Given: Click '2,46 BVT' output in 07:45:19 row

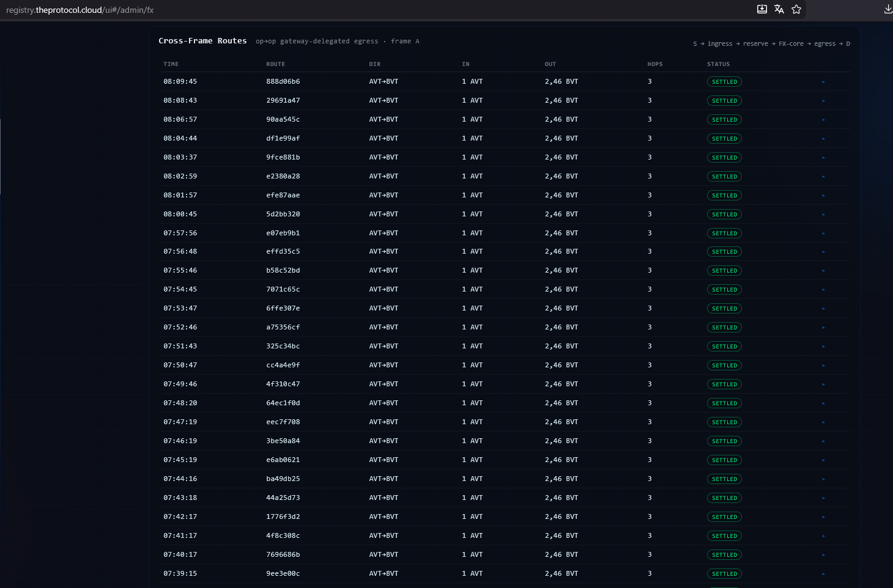Looking at the screenshot, I should click(561, 460).
